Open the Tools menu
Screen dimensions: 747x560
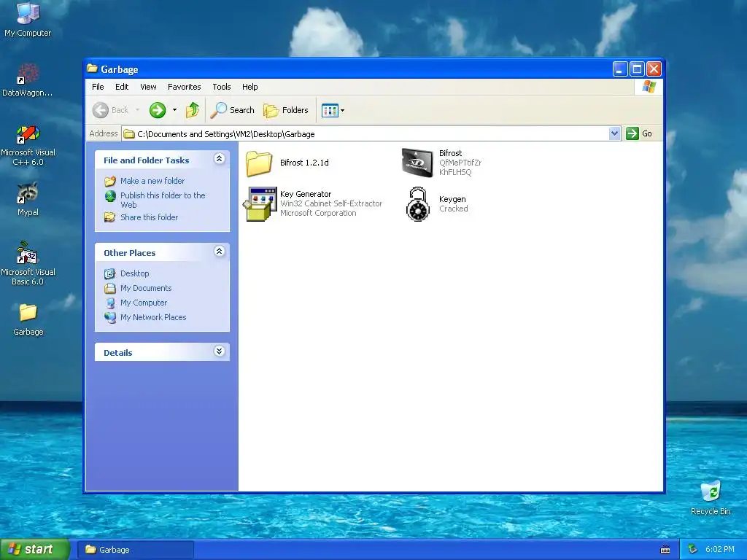tap(222, 87)
